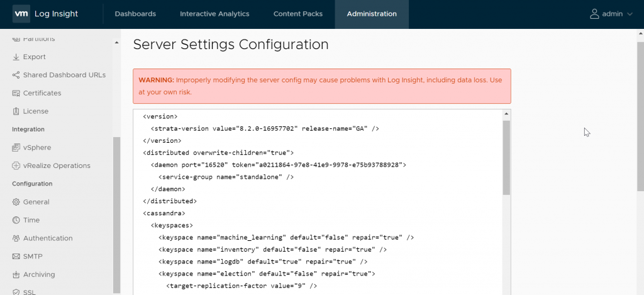Click the SMTP envelope icon
The height and width of the screenshot is (295, 644).
[16, 257]
